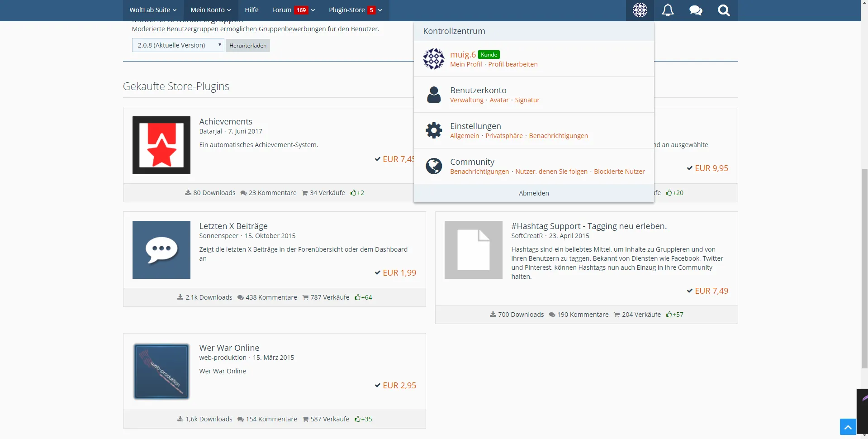868x439 pixels.
Task: Open the Letzten X Beiträge plugin title
Action: [233, 226]
